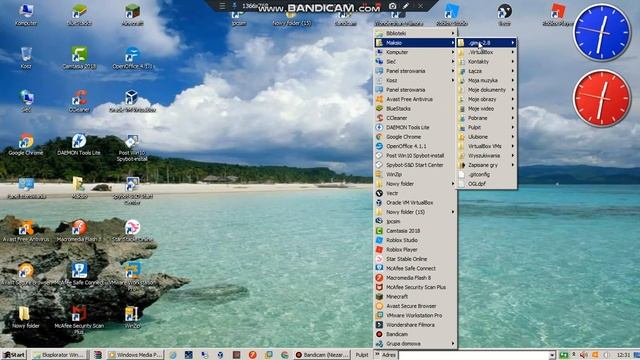640x360 pixels.
Task: Click the Pulpit toolbar label on the taskbar
Action: coord(362,355)
